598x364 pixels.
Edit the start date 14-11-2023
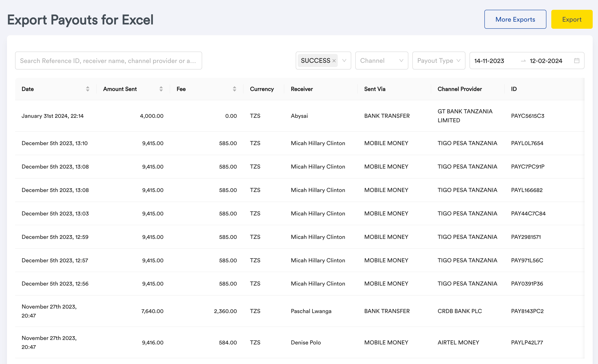point(489,61)
